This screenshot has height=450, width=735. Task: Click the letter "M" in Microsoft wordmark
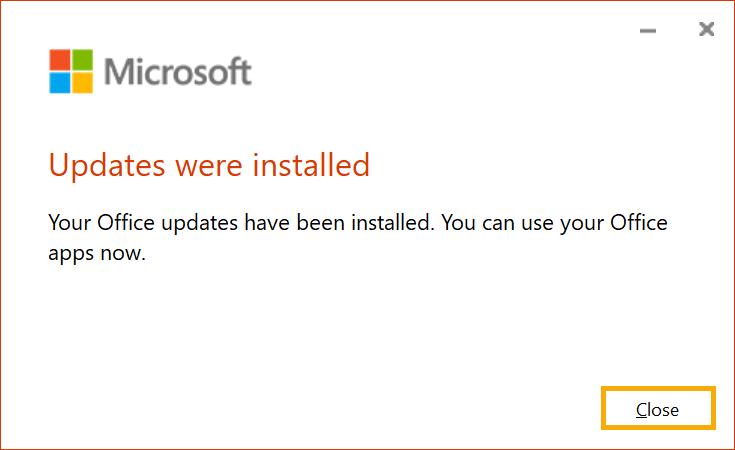tap(119, 71)
